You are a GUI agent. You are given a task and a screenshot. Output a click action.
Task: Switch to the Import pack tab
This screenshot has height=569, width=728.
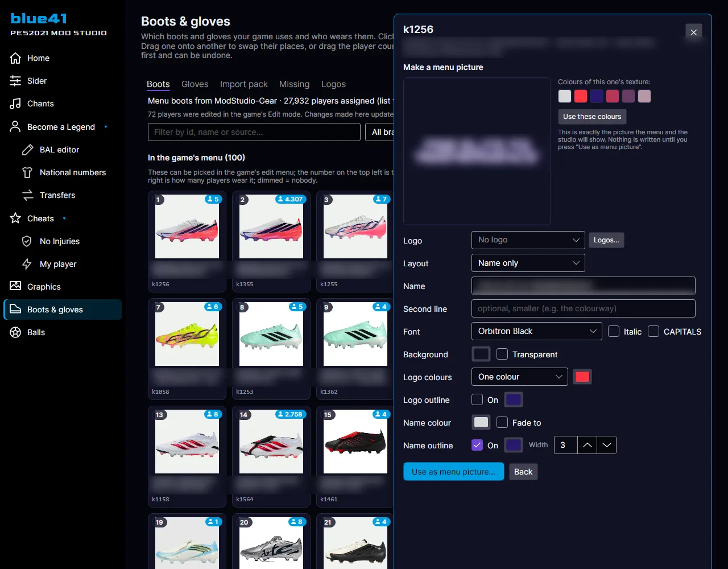(244, 84)
